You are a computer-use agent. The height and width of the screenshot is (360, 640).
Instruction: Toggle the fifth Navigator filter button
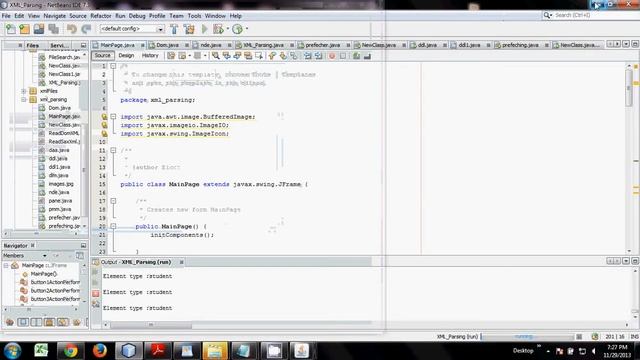62,322
